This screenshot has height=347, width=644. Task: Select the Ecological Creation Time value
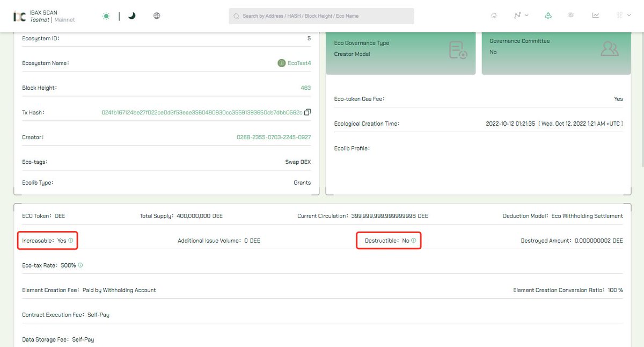click(554, 124)
